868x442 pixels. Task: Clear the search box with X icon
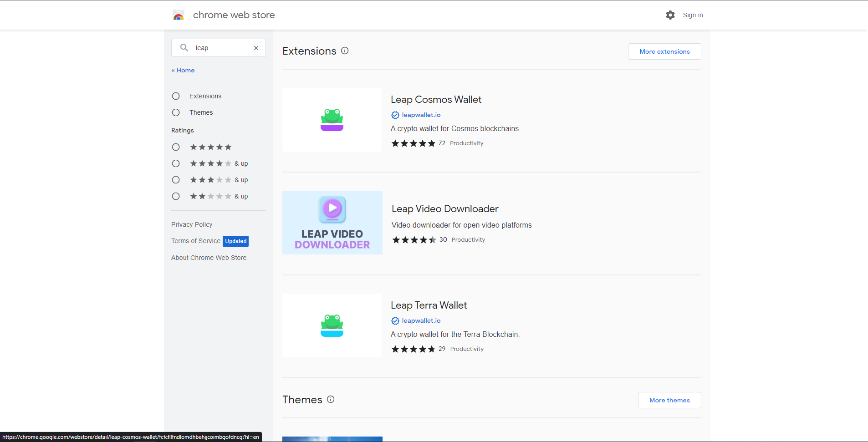tap(256, 48)
